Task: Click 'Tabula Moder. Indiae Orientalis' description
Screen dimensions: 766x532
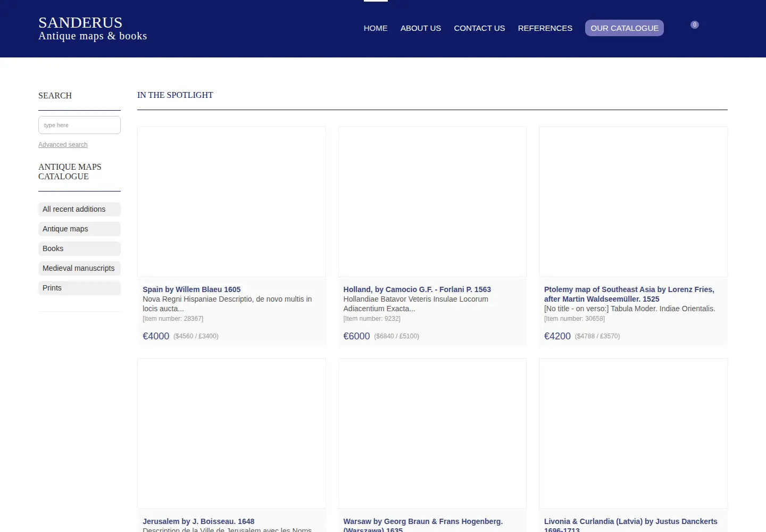Action: 630,309
